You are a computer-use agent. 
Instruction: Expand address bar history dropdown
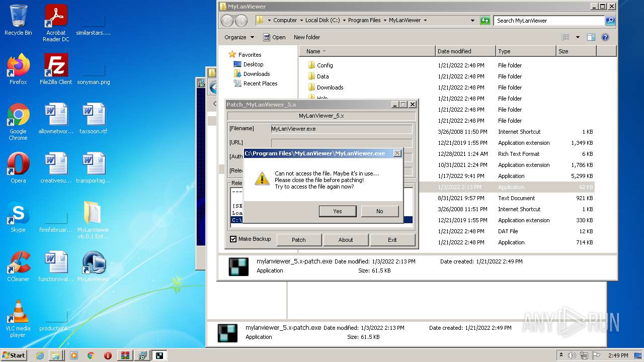click(x=472, y=21)
